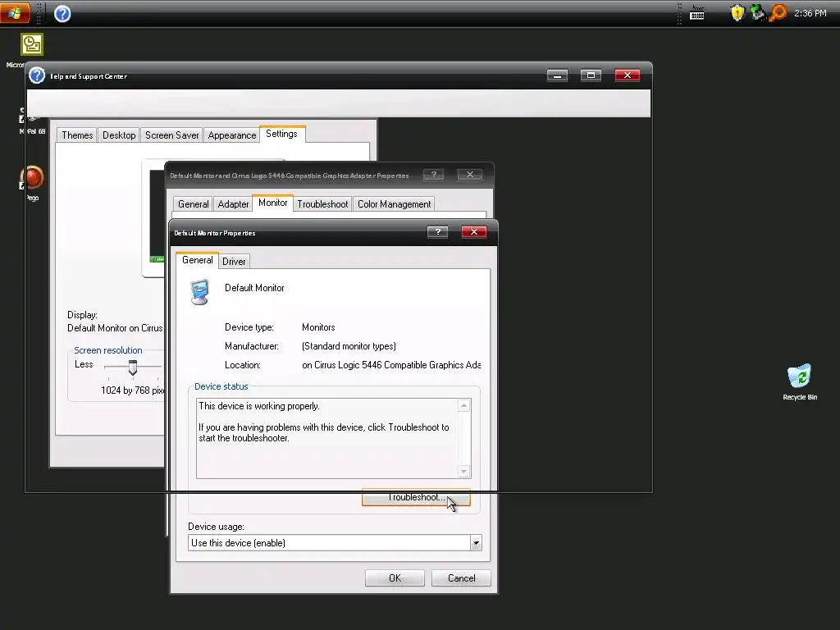This screenshot has height=630, width=840.
Task: Click the screen resolution slider handle
Action: point(133,367)
